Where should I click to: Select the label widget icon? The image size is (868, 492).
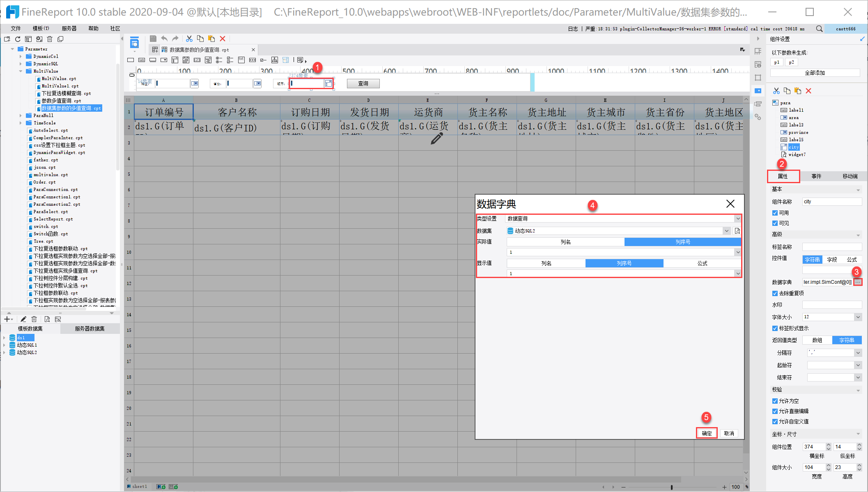pos(142,60)
